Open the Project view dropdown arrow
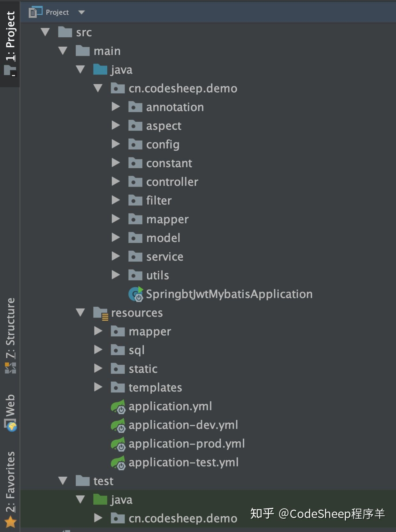Screen dimensions: 396x532 (x=81, y=12)
